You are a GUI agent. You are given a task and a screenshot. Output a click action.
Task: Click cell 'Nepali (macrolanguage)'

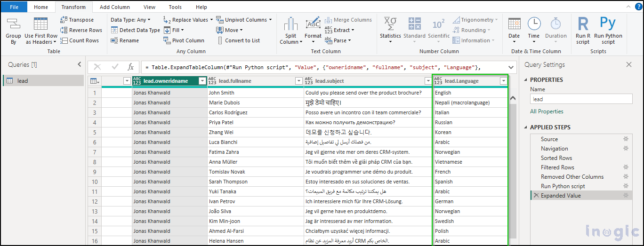(x=470, y=103)
